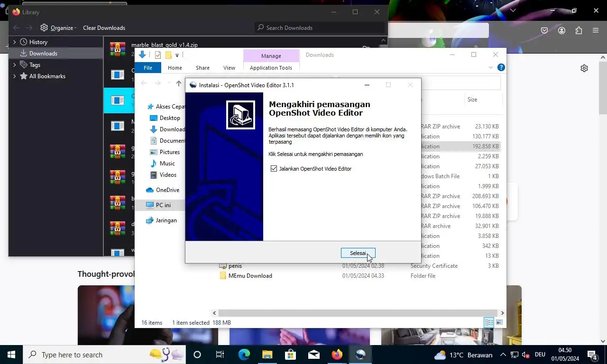Select Jaringan in navigation pane
607x364 pixels.
[x=161, y=220]
